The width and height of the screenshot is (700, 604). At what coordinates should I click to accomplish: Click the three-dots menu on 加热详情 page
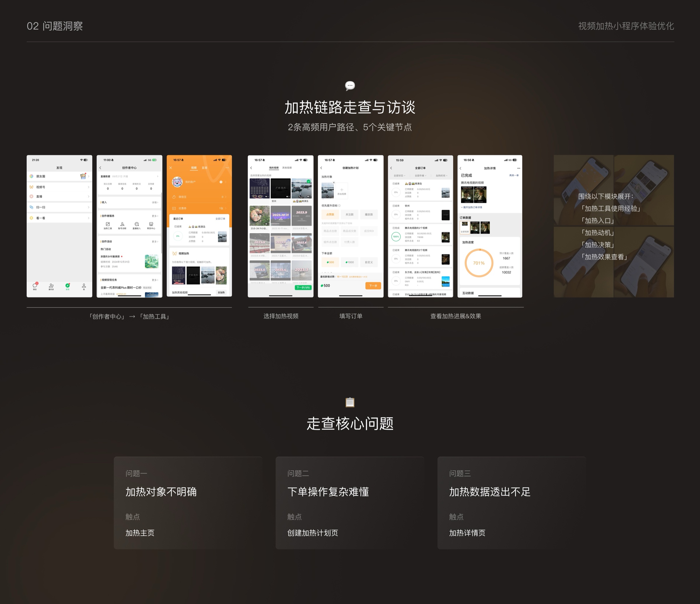(x=519, y=168)
